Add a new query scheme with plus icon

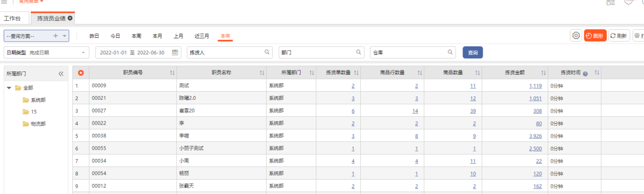pyautogui.click(x=55, y=36)
